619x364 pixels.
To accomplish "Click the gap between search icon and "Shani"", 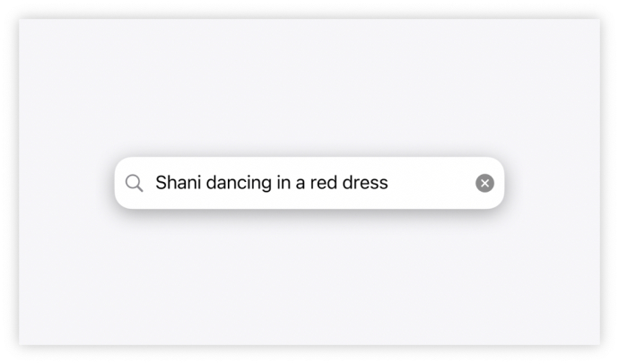I will [x=150, y=183].
